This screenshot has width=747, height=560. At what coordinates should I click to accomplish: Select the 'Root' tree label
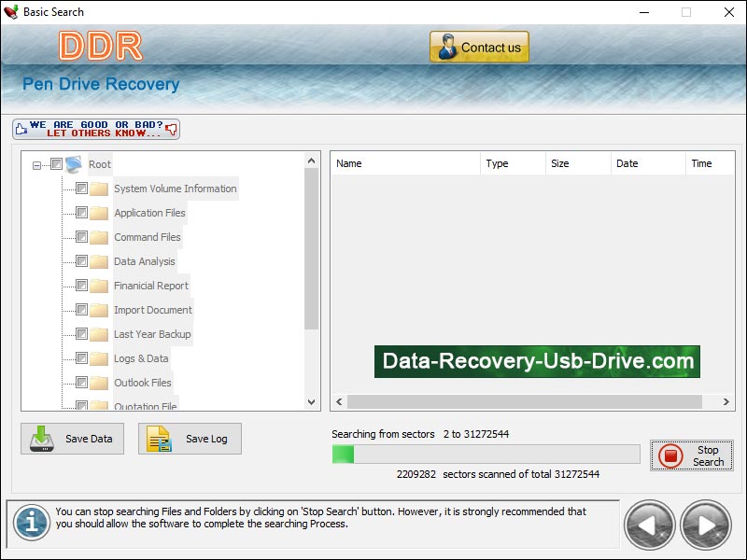point(100,164)
